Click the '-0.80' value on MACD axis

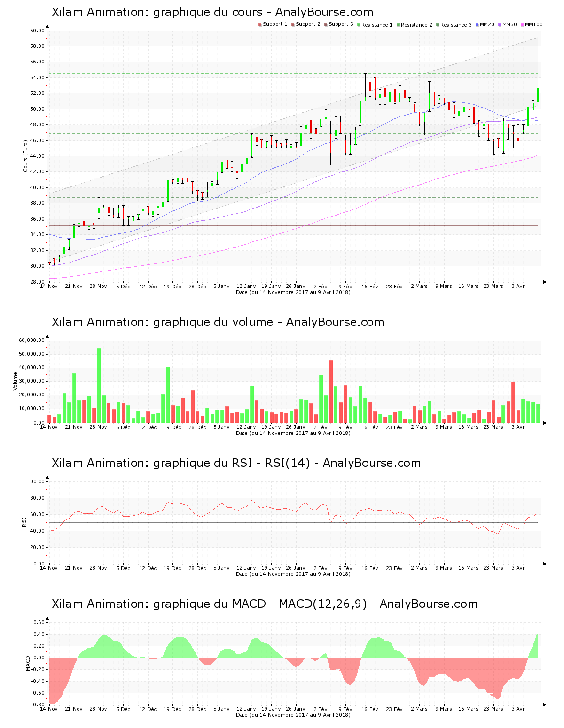[x=38, y=705]
